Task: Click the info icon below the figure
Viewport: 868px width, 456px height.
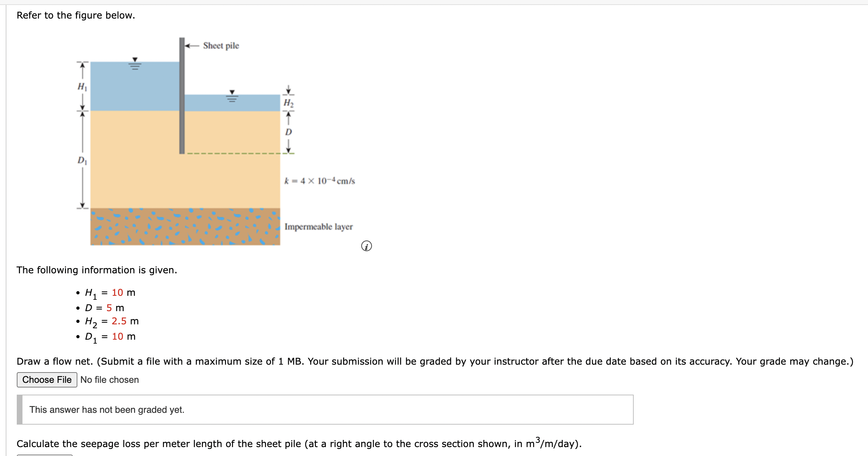Action: coord(367,246)
